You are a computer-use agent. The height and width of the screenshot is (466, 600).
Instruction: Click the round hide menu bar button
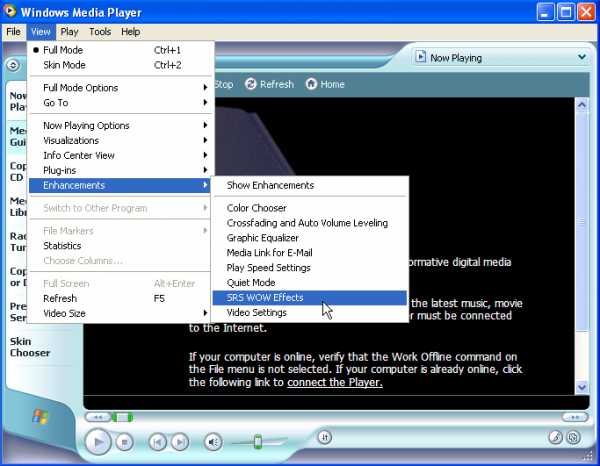[13, 65]
